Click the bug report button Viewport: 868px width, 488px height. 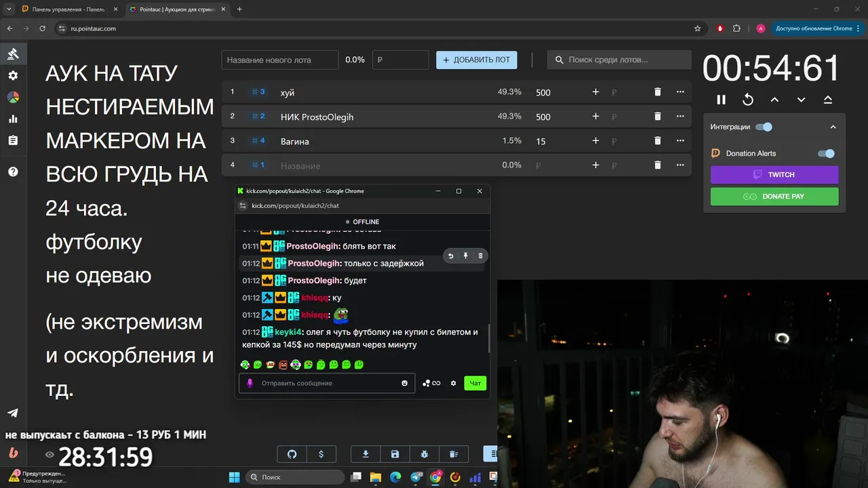coord(425,454)
